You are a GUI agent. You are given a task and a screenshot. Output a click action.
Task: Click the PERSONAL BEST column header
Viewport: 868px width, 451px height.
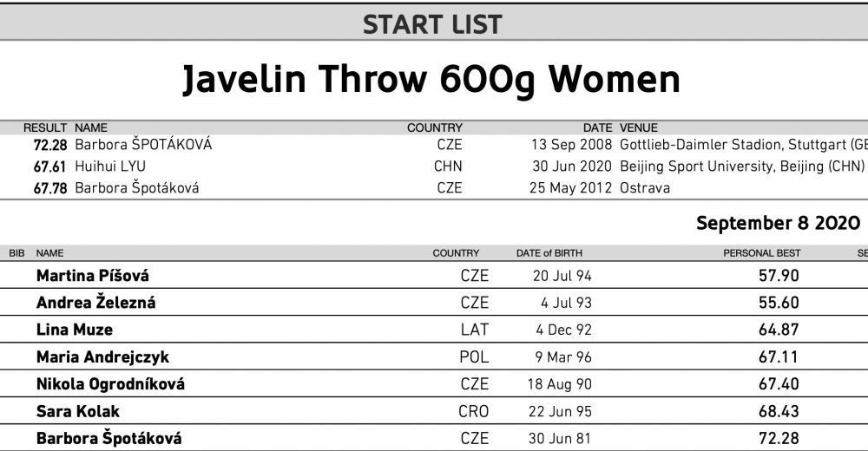(762, 253)
